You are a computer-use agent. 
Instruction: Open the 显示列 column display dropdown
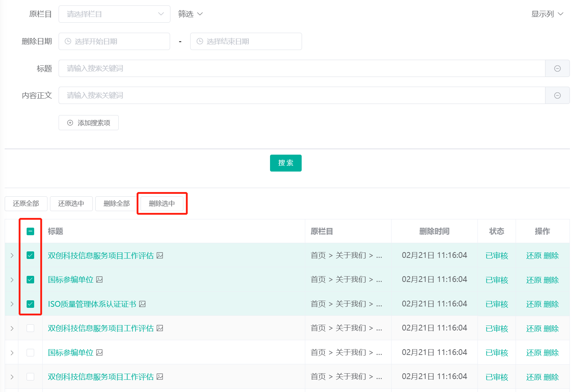[x=547, y=14]
